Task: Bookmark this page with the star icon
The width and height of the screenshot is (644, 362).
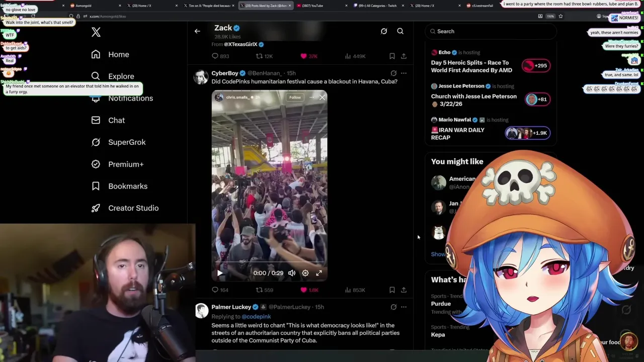Action: point(560,16)
